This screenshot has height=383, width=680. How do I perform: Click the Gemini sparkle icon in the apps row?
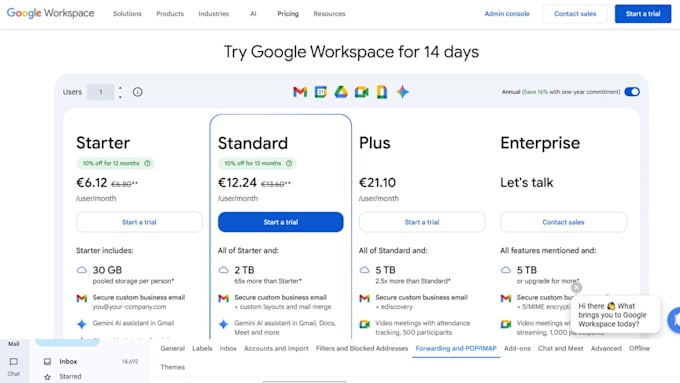click(x=402, y=92)
